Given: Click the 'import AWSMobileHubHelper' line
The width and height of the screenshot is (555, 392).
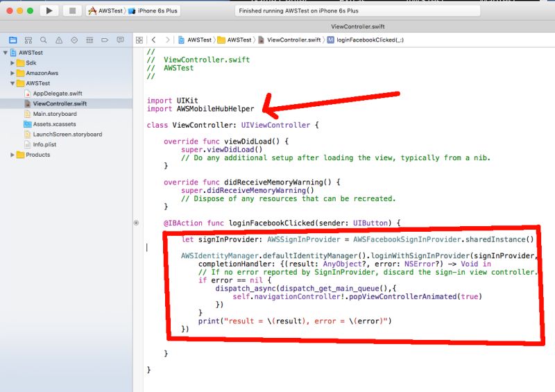Looking at the screenshot, I should tap(200, 109).
